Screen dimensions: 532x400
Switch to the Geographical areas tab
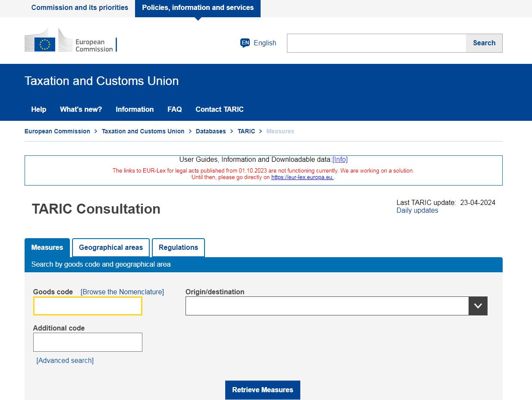click(x=111, y=248)
